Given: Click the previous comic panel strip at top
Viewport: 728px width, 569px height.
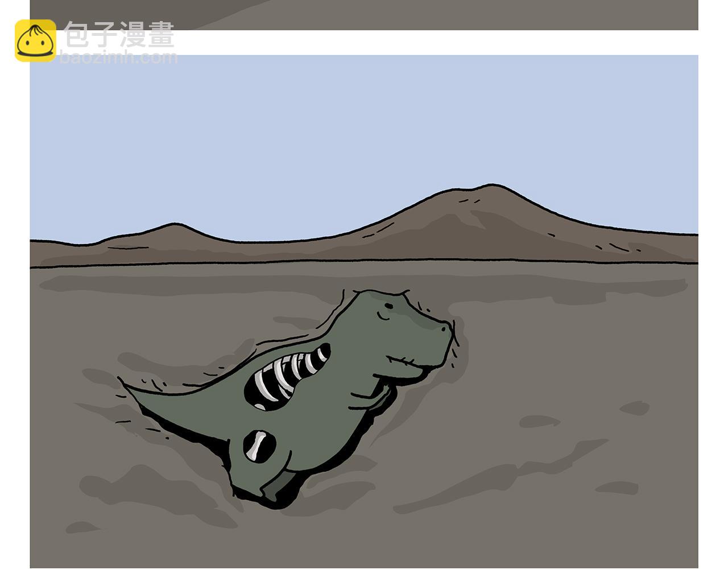Looking at the screenshot, I should pyautogui.click(x=364, y=14).
